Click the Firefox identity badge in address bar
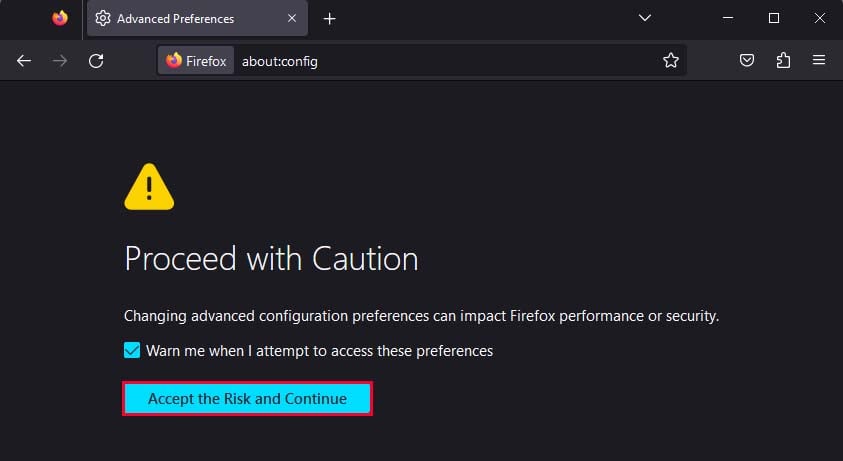The image size is (843, 461). tap(196, 61)
